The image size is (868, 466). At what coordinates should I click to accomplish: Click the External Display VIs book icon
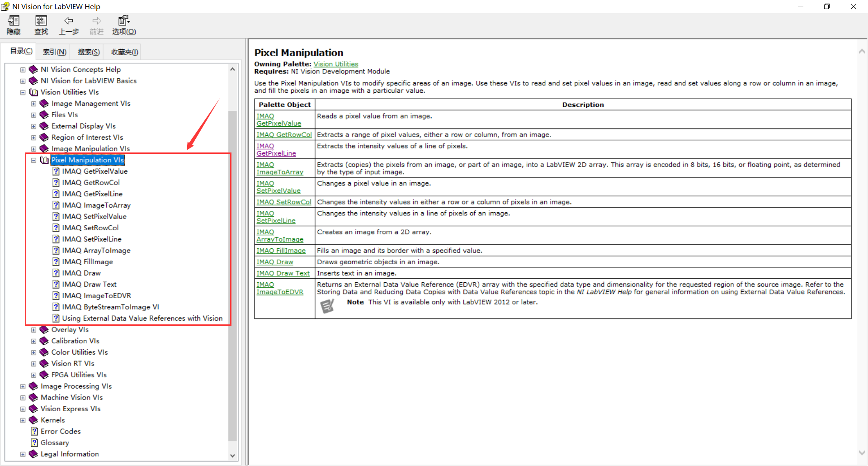[x=44, y=126]
